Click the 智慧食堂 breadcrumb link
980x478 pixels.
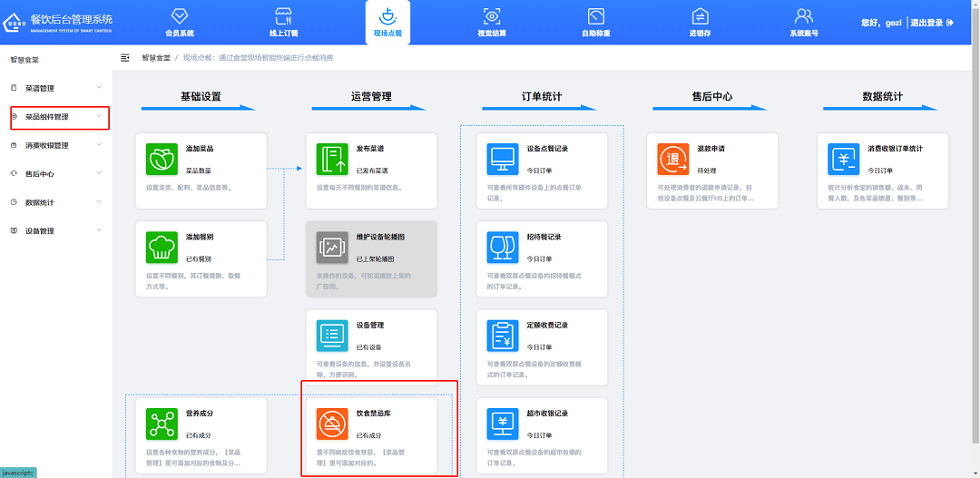tap(156, 57)
